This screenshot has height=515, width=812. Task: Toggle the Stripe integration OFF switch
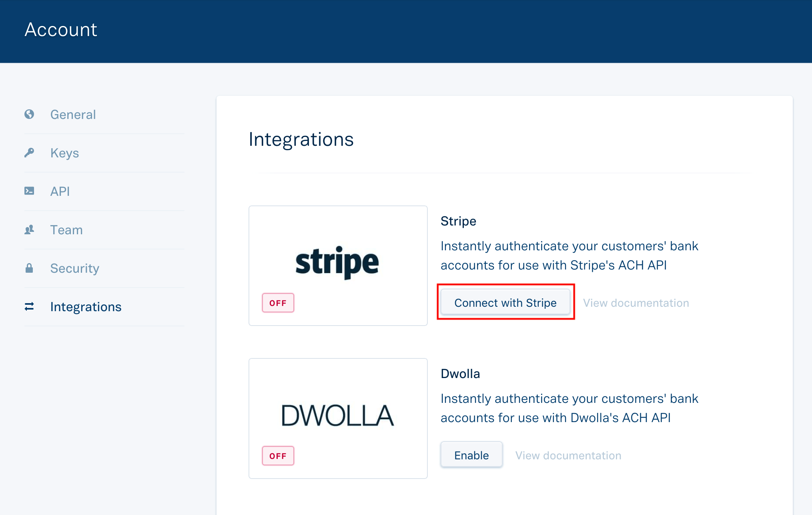click(x=277, y=302)
